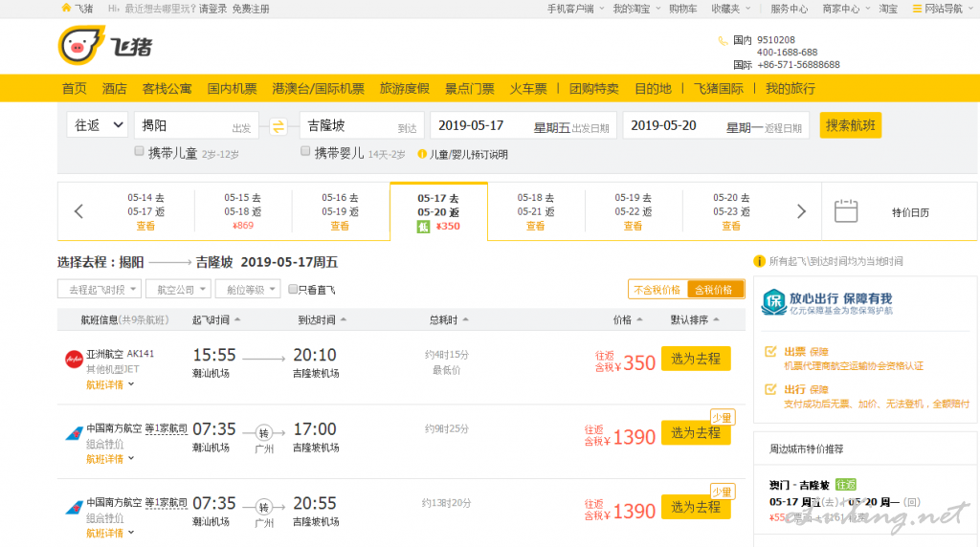Sort by 总耗时 column
The height and width of the screenshot is (547, 980).
tap(449, 319)
